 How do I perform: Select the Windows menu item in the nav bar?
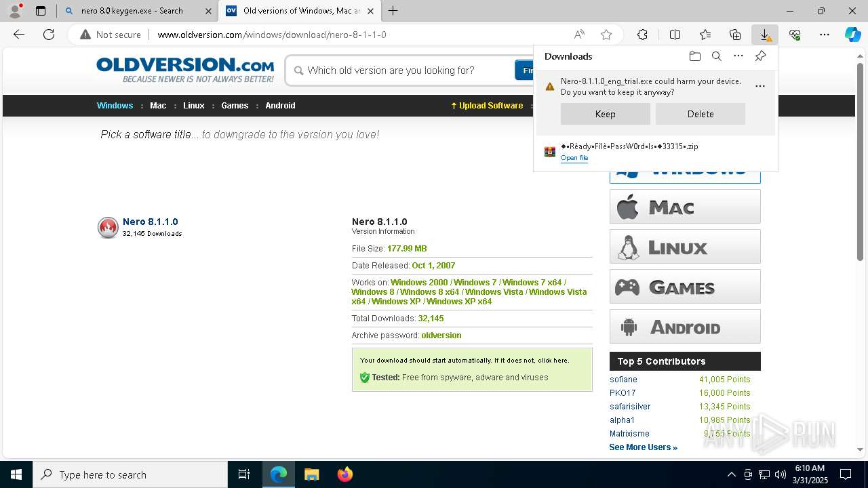(115, 106)
